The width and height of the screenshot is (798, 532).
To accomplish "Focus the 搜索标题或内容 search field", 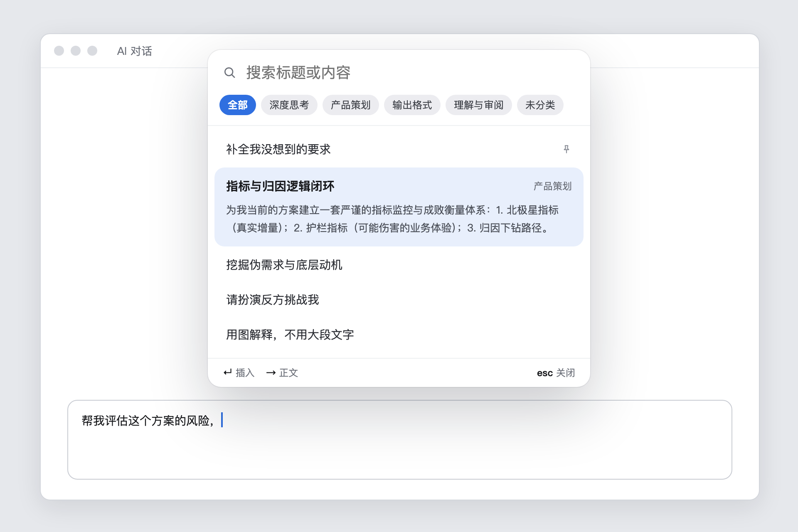I will tap(410, 73).
